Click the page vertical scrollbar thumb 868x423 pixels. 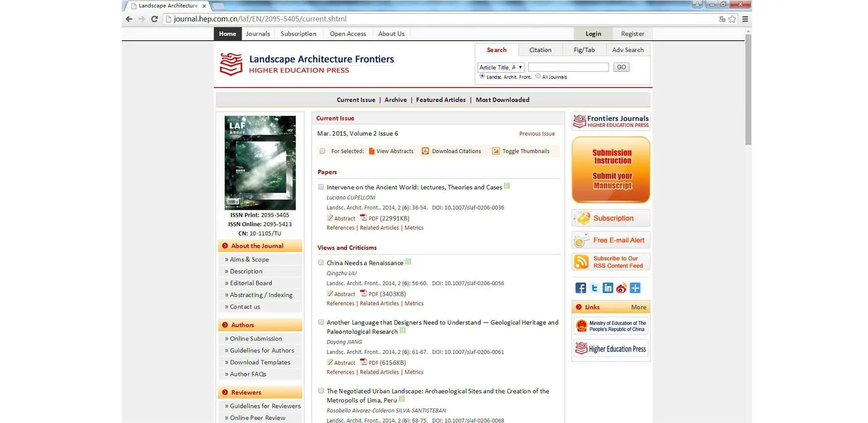[x=748, y=89]
